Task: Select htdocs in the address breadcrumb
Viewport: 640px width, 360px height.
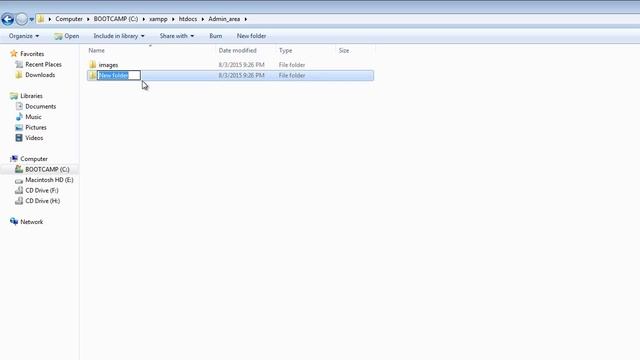Action: tap(188, 19)
